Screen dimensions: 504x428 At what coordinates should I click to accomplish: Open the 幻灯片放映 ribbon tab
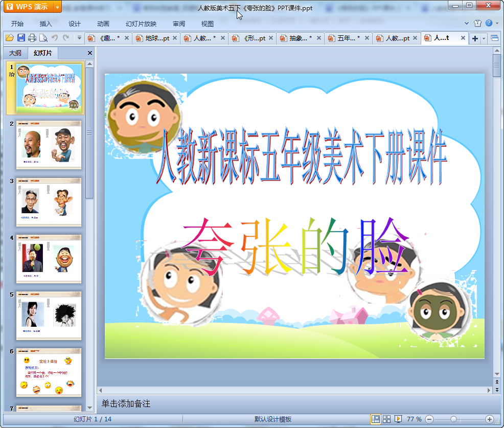141,24
